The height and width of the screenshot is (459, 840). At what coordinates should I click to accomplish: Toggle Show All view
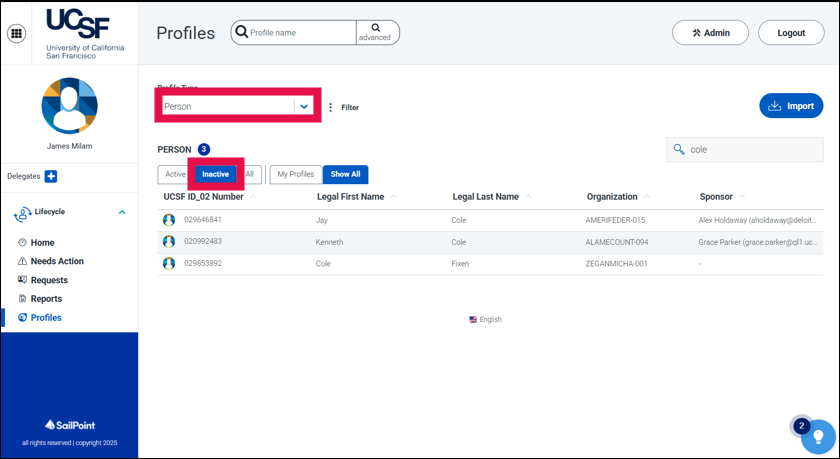click(346, 174)
